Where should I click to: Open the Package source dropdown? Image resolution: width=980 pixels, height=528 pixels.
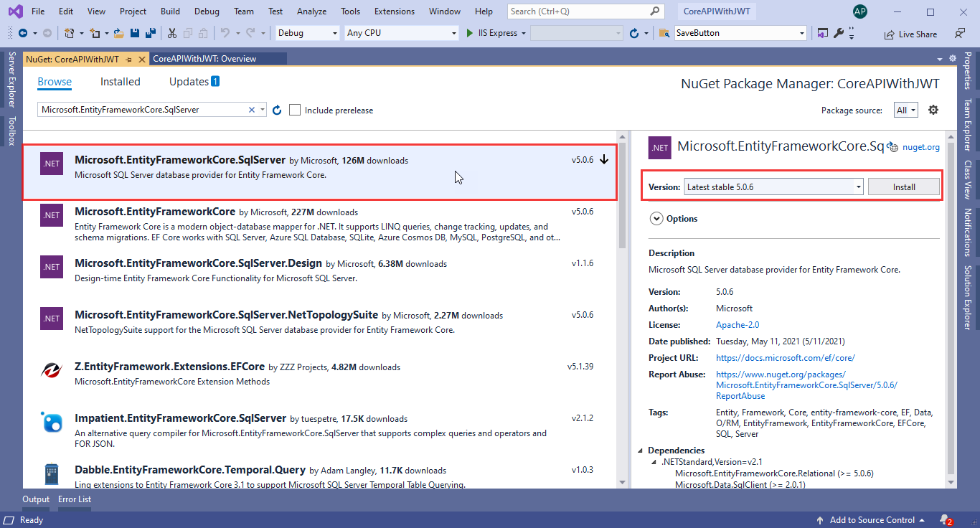coord(906,110)
